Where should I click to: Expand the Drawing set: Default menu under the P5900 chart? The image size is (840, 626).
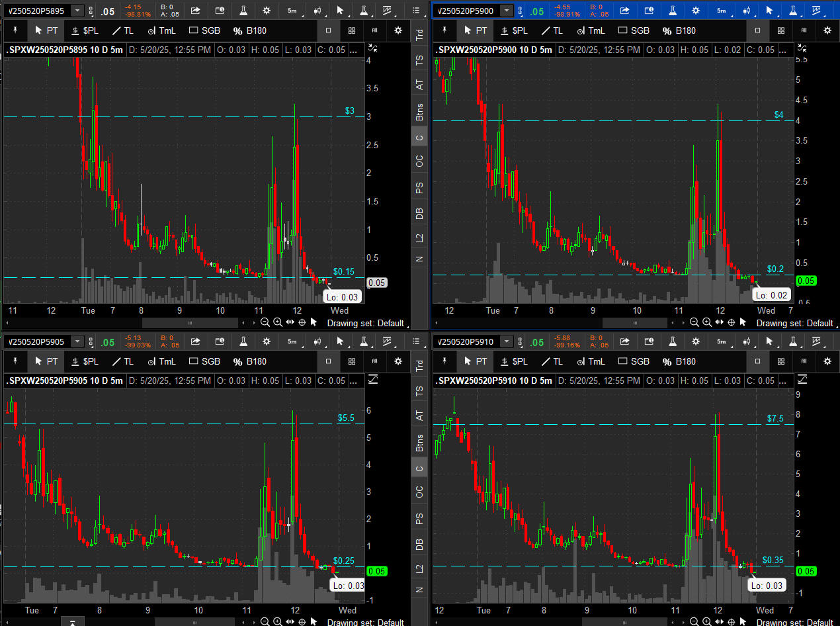[794, 323]
